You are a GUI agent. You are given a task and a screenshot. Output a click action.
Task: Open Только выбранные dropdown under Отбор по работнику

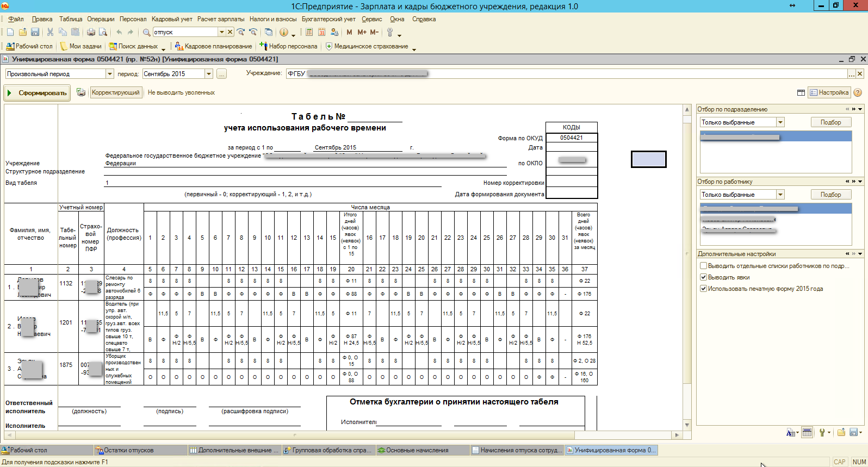780,195
